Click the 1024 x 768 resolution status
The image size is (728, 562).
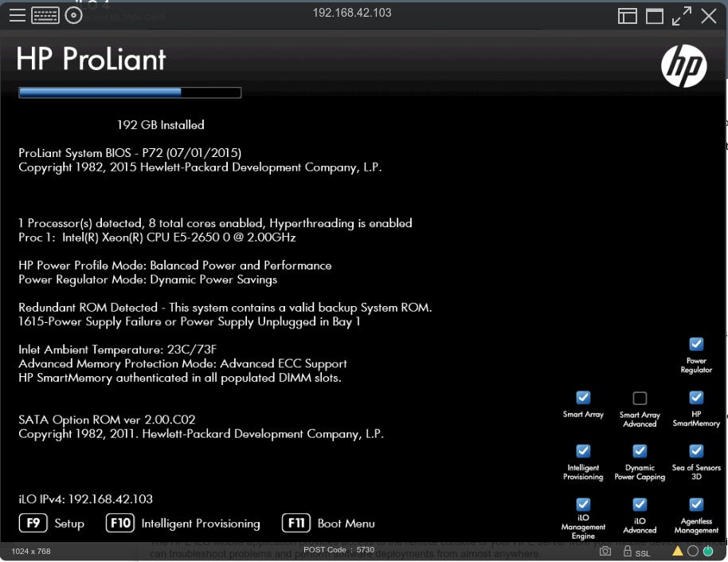31,552
